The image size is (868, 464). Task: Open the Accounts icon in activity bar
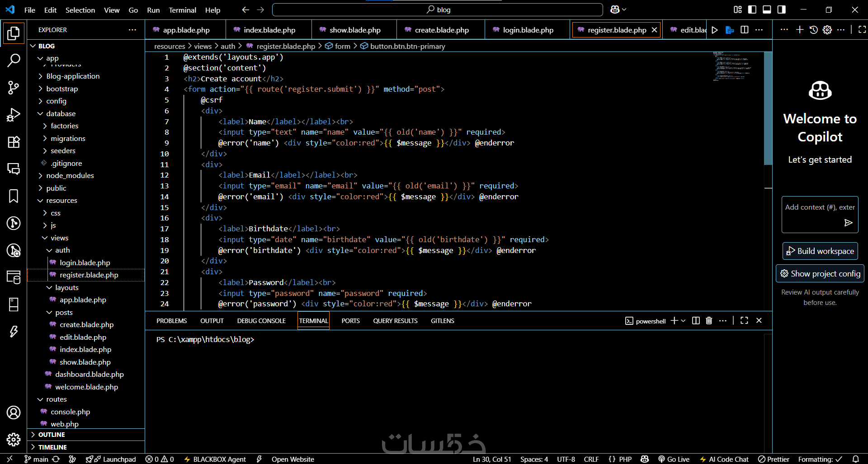point(14,412)
